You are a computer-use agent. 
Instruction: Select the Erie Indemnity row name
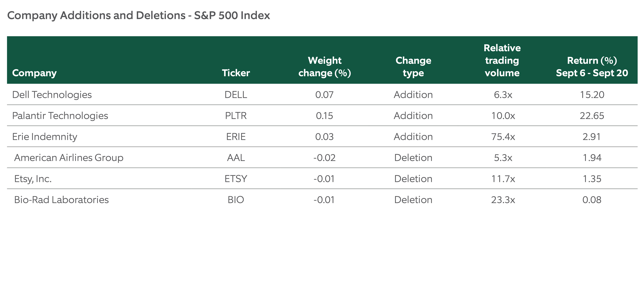click(x=45, y=137)
